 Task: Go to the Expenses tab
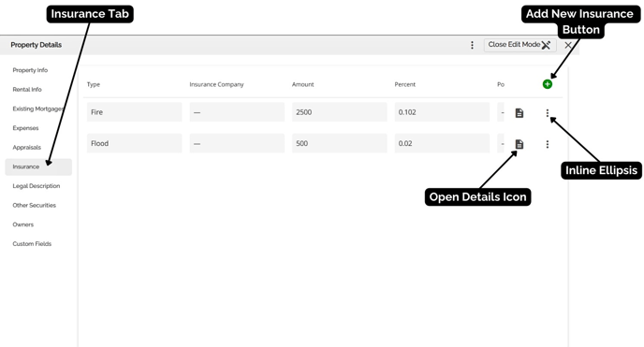coord(25,128)
